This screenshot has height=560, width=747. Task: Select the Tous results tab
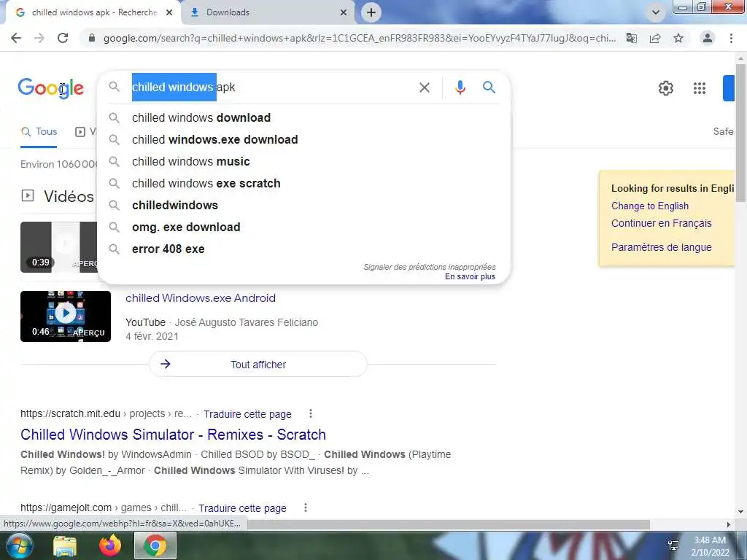tap(39, 132)
